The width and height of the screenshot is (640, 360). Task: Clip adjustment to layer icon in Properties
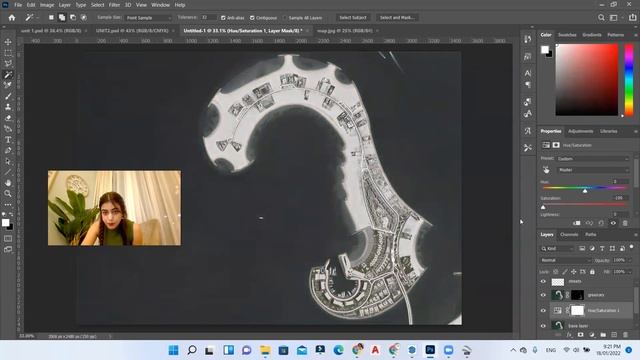pos(577,223)
